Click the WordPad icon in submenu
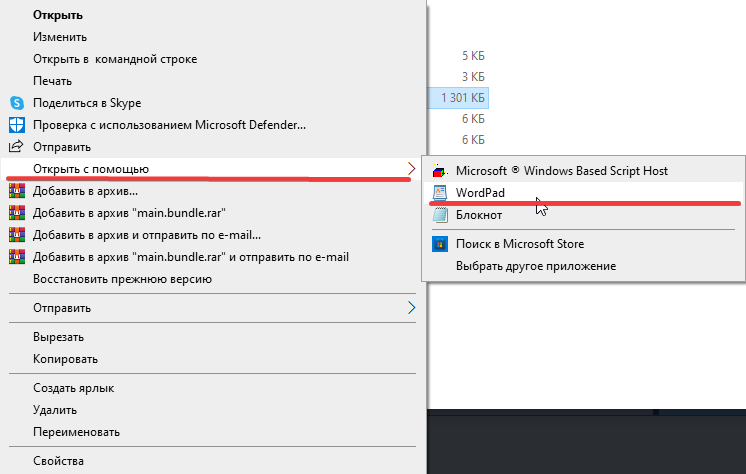Viewport: 746px width, 474px height. [x=440, y=193]
